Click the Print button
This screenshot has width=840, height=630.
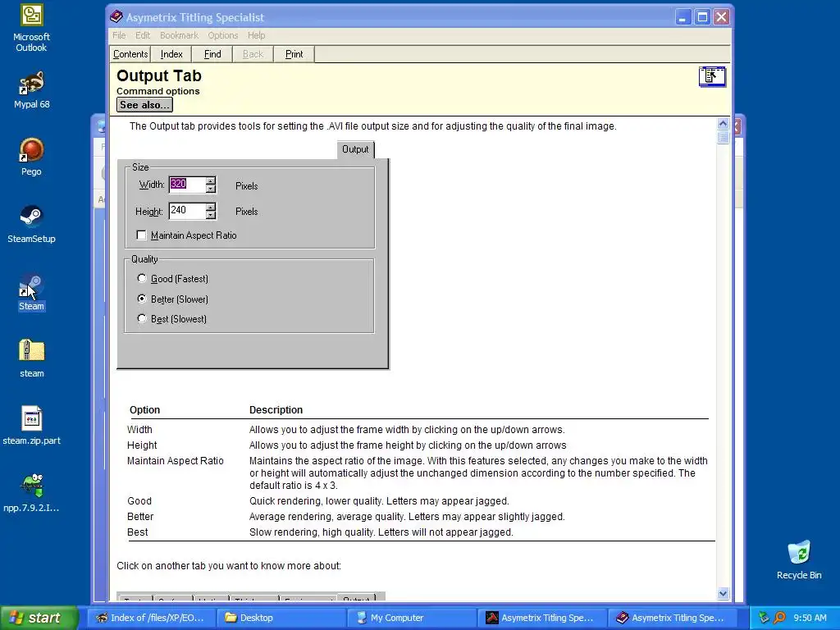click(294, 54)
